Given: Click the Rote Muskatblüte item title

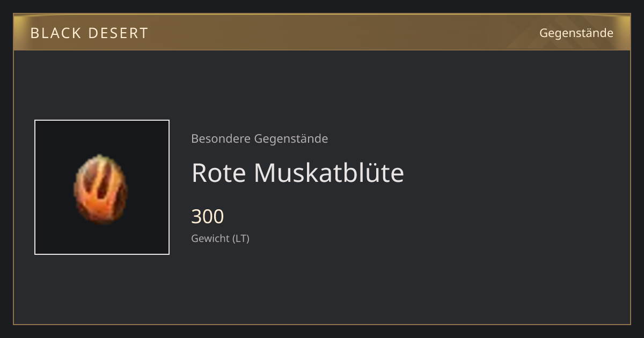Looking at the screenshot, I should pos(297,173).
